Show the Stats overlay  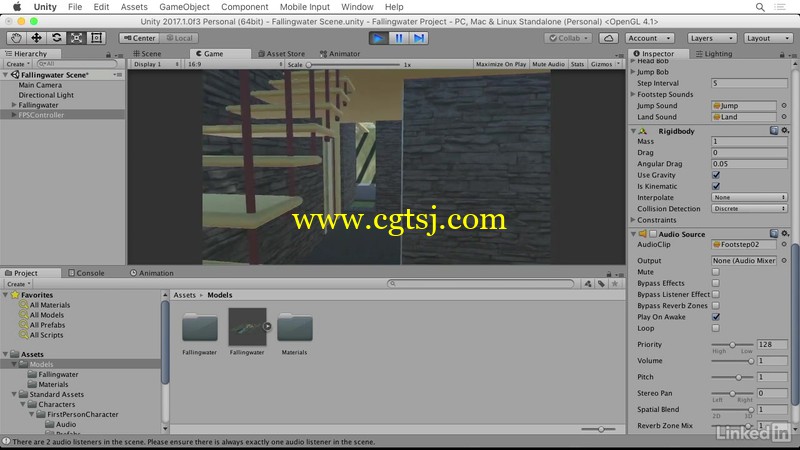pyautogui.click(x=577, y=64)
